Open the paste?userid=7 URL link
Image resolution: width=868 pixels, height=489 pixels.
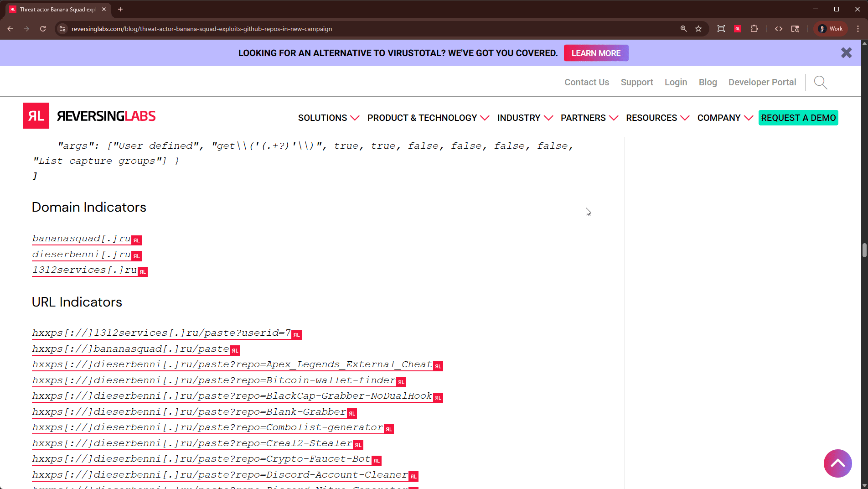pos(161,333)
